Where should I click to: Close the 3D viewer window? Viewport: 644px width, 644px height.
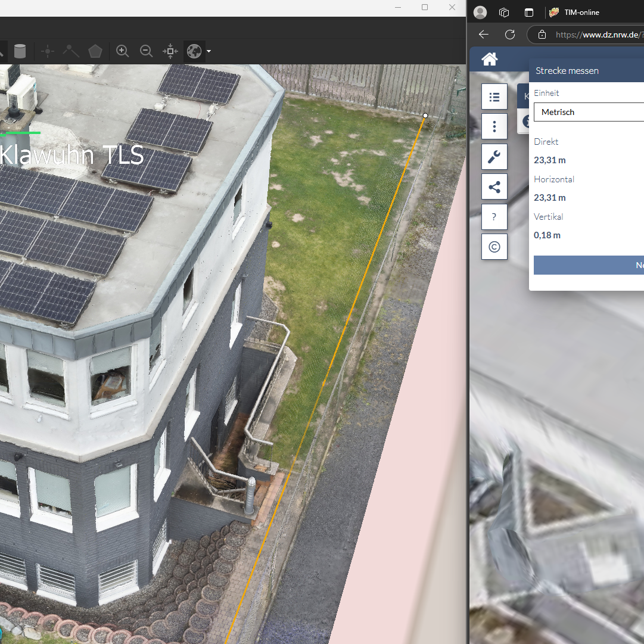(x=452, y=7)
